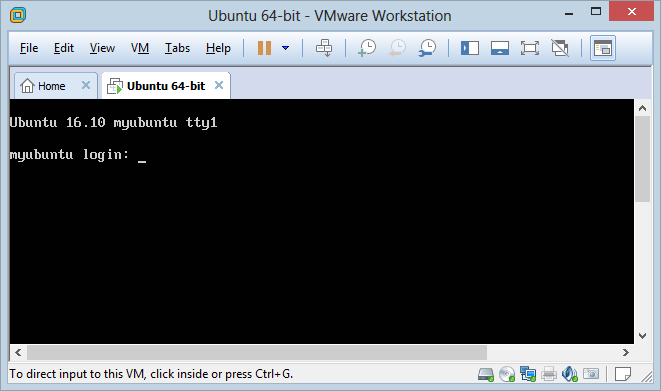Viewport: 661px width, 391px height.
Task: Toggle the console view button
Action: pyautogui.click(x=603, y=48)
